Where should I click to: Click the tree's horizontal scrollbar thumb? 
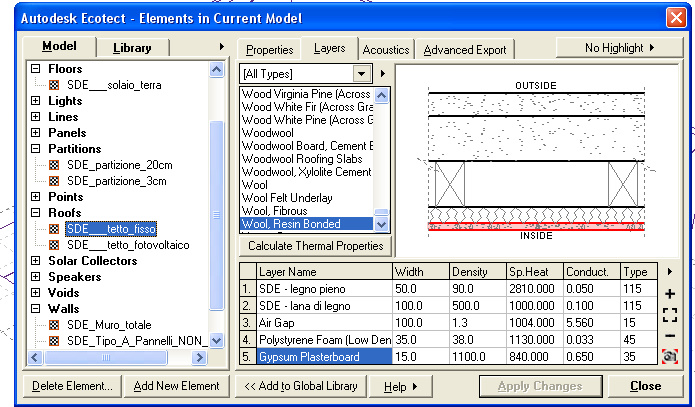point(105,357)
